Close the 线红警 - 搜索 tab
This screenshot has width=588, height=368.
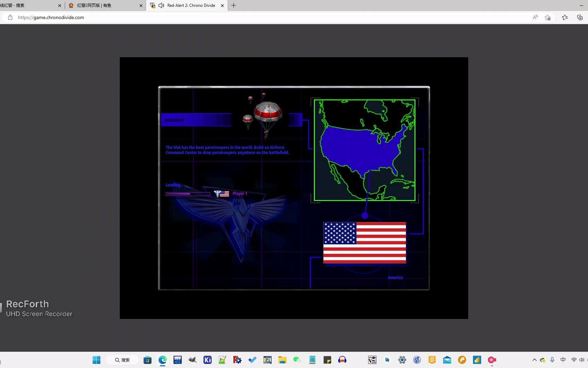pos(60,5)
